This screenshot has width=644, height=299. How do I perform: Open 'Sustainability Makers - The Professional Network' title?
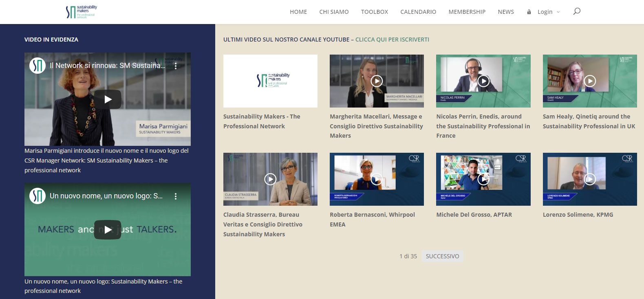point(262,121)
